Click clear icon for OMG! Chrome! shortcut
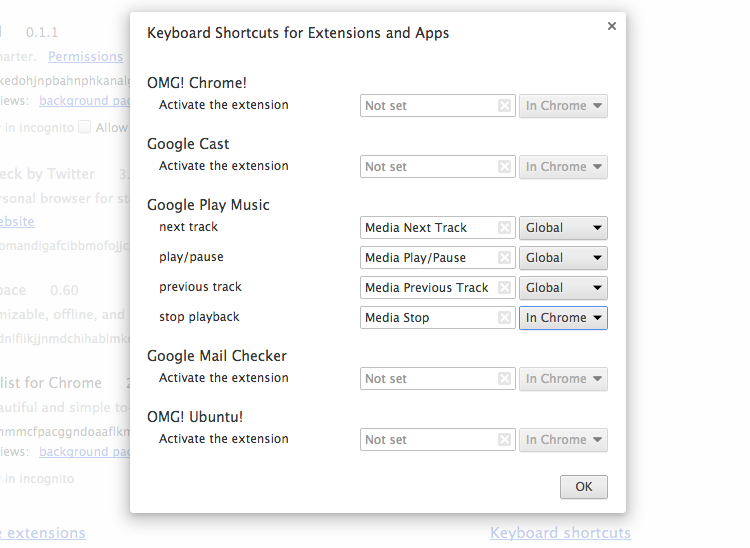Screen dimensions: 750x548 click(x=505, y=106)
